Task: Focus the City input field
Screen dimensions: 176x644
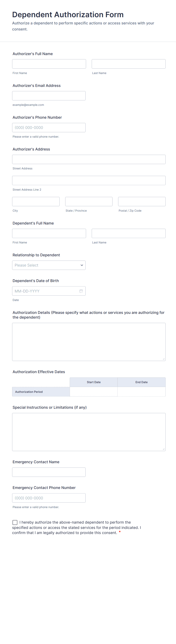Action: (36, 201)
